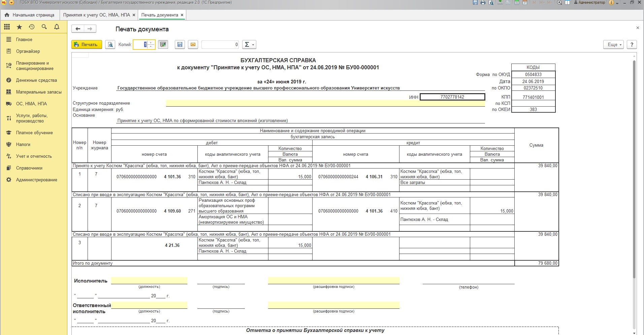This screenshot has width=644, height=335.
Task: Click ОКУД code cell 0504833
Action: click(x=533, y=74)
